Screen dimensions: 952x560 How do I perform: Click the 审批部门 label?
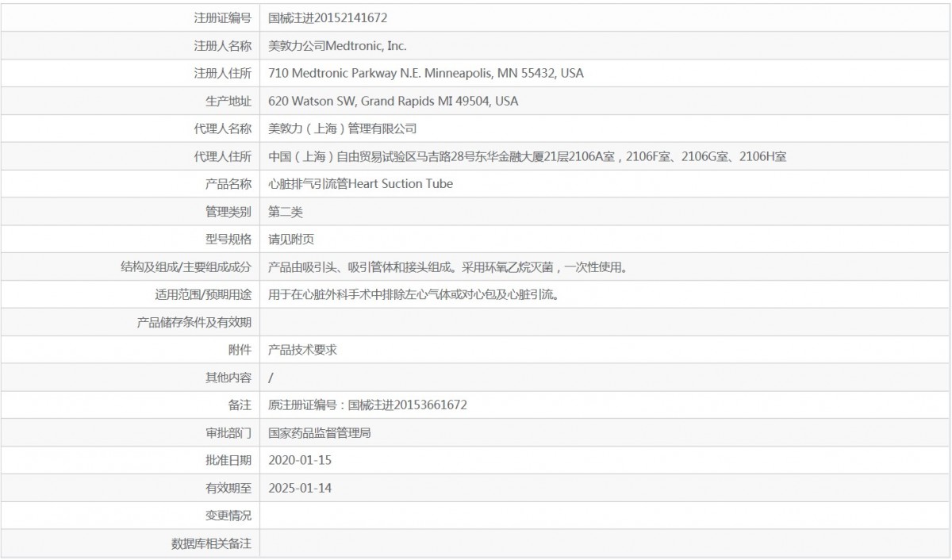point(228,432)
